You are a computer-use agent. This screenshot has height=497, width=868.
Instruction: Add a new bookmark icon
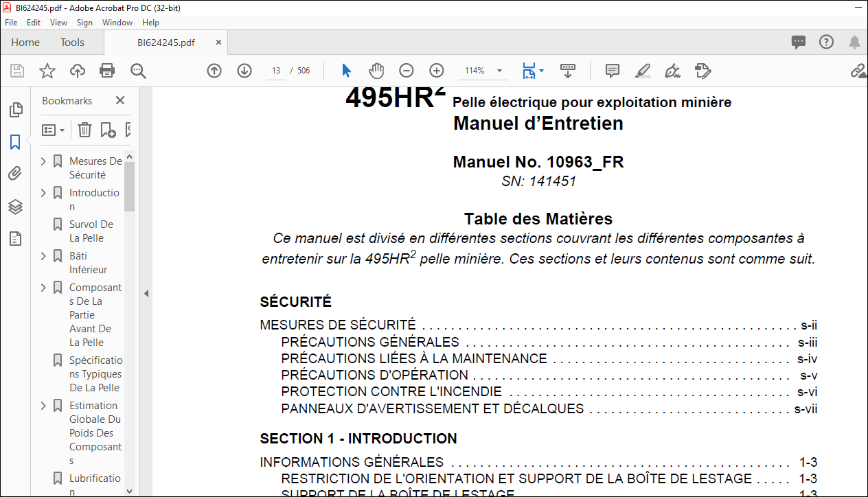[x=108, y=130]
